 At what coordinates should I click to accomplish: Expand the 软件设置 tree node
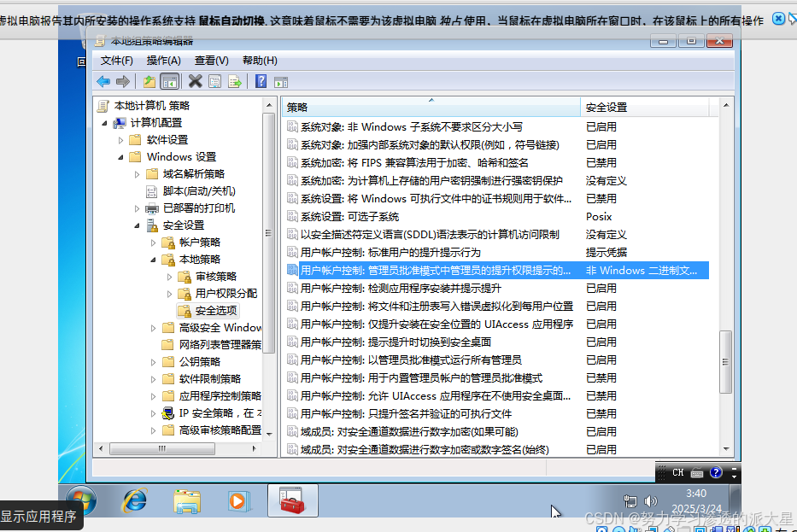[x=121, y=140]
